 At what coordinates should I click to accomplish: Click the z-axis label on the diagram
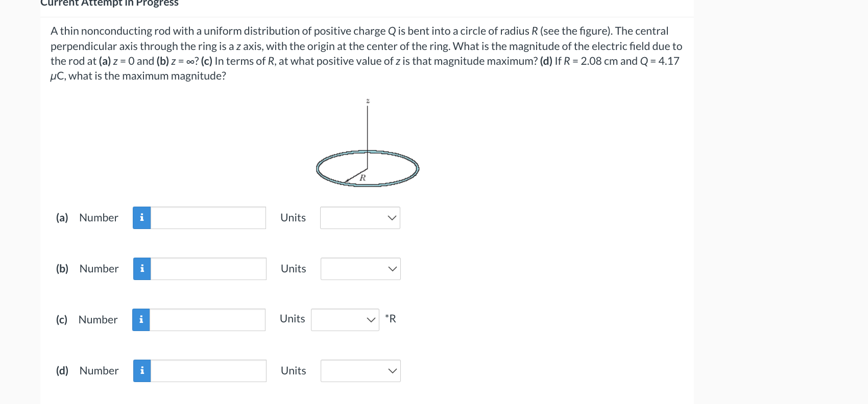(367, 101)
